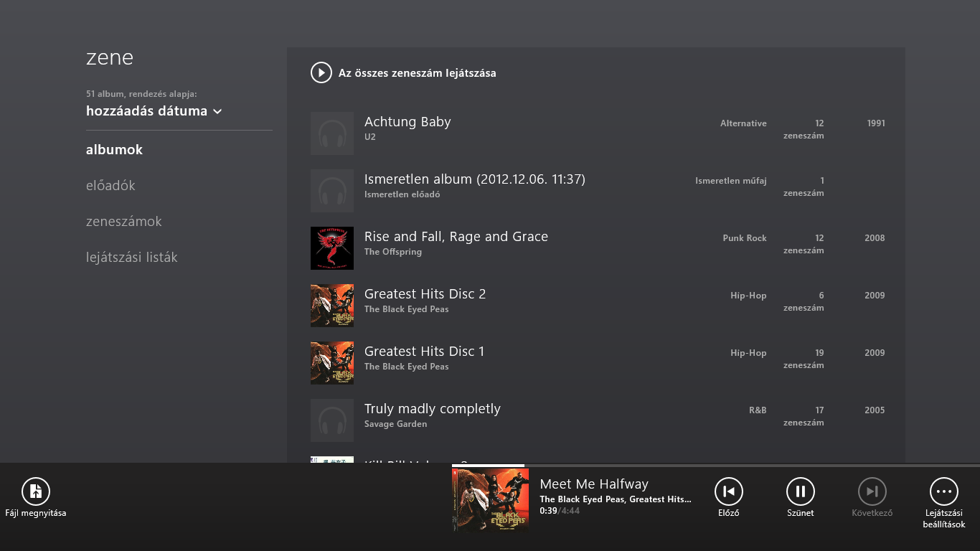Click the Ismeretlen album headphone placeholder icon
The width and height of the screenshot is (980, 551).
click(x=332, y=191)
